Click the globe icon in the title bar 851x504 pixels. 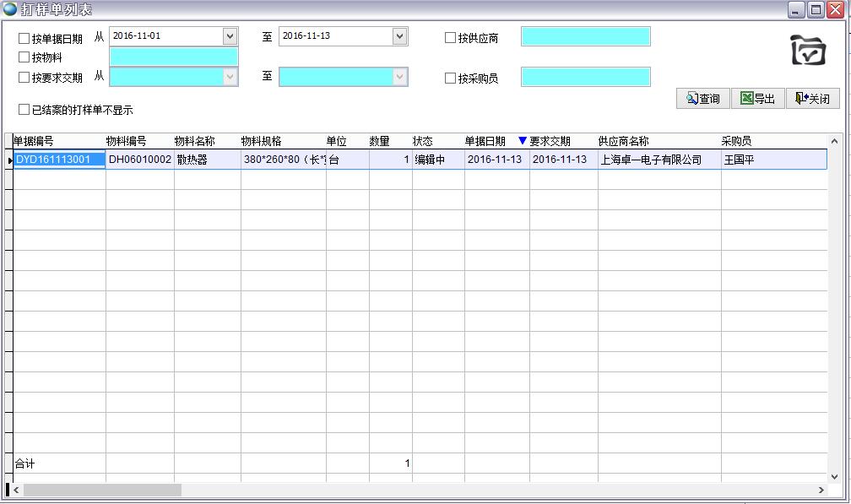(10, 9)
